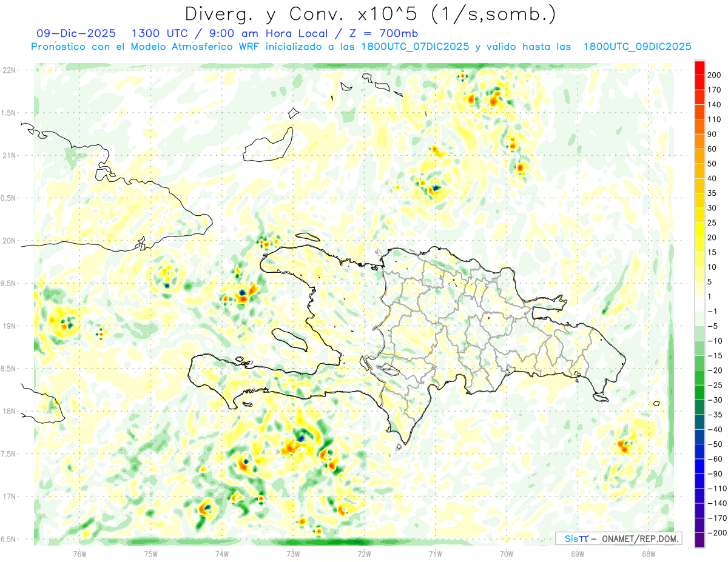This screenshot has width=728, height=562.
Task: Click the '22N' latitude label
Action: (x=10, y=70)
